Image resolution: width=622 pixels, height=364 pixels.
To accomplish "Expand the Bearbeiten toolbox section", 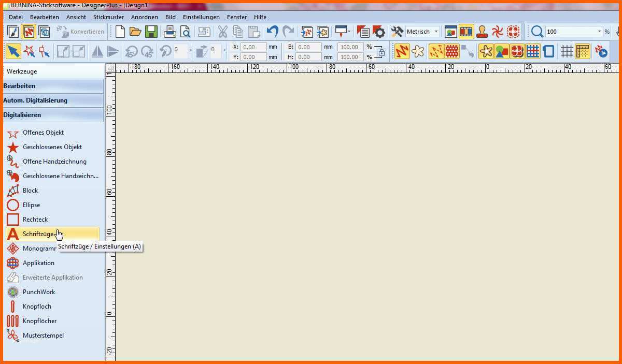I will (x=53, y=86).
